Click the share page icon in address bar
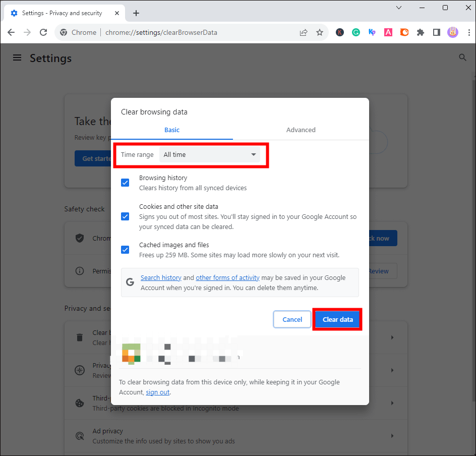The height and width of the screenshot is (456, 476). click(x=303, y=32)
